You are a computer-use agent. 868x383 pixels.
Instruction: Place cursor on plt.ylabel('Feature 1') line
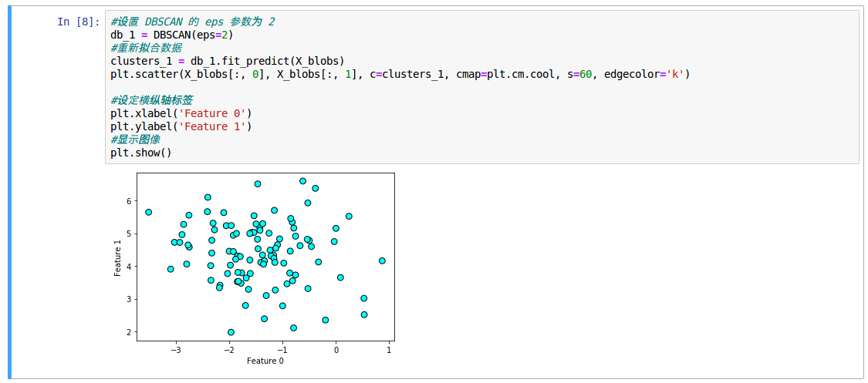click(x=181, y=126)
